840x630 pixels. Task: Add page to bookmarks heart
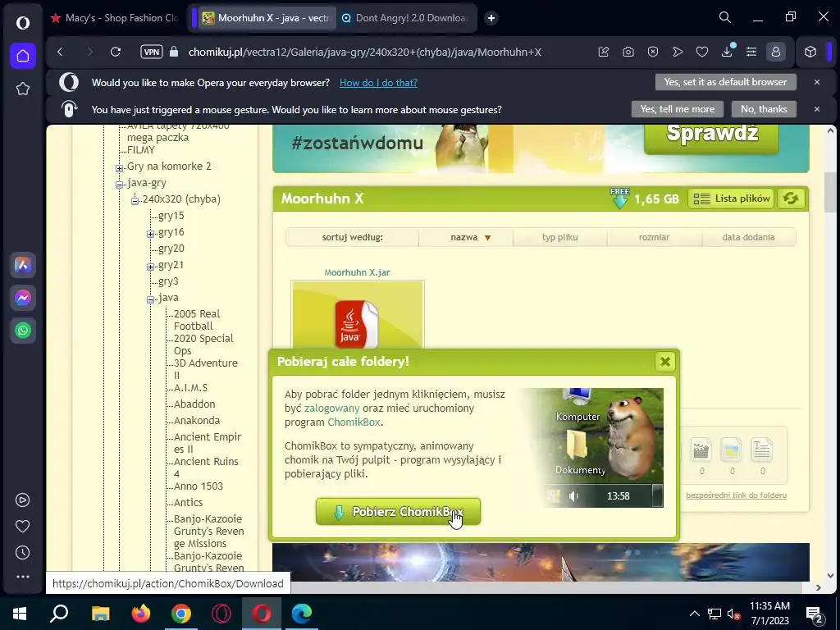pos(702,52)
